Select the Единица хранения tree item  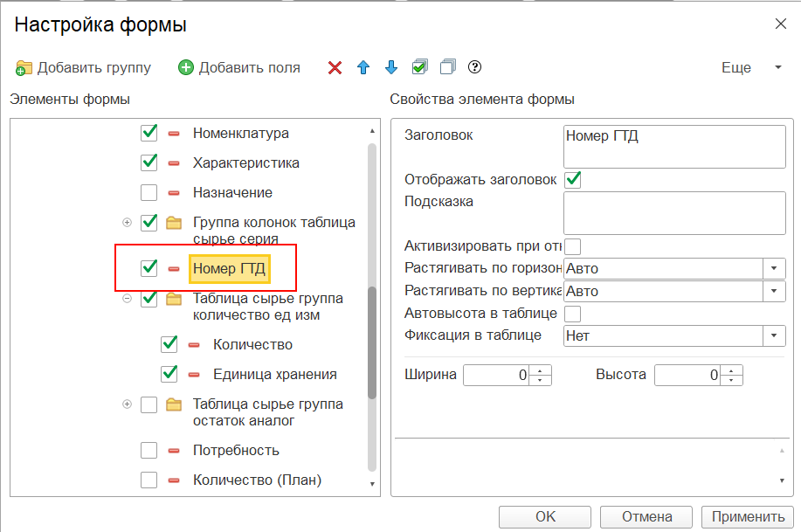(x=275, y=375)
